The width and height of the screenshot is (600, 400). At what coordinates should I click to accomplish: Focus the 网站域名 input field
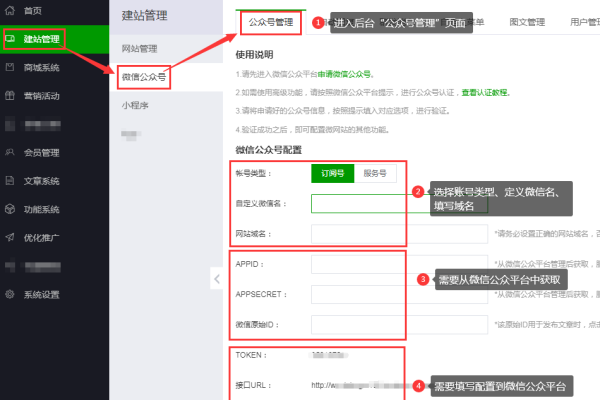point(399,233)
